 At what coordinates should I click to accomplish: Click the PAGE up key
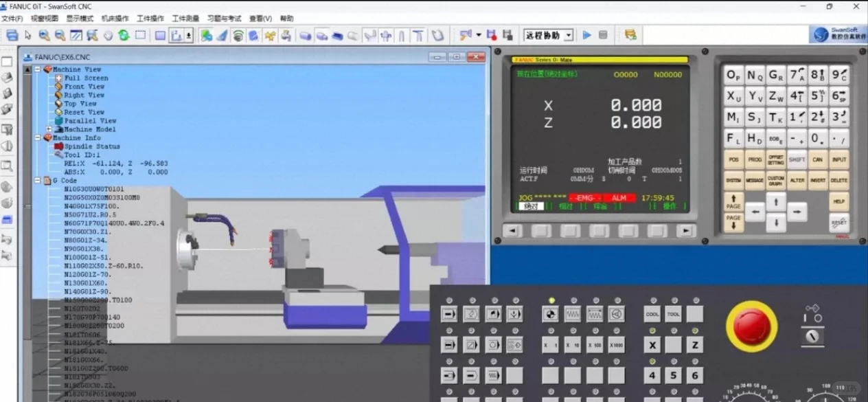tap(734, 201)
